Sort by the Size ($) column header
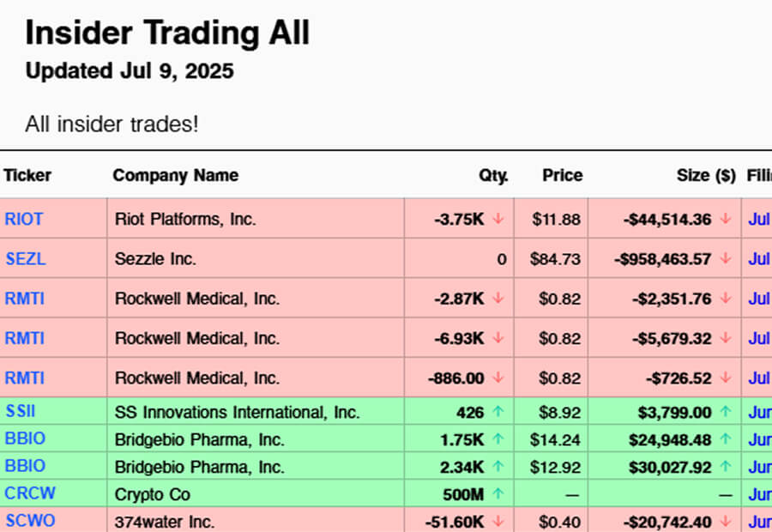Image resolution: width=772 pixels, height=532 pixels. tap(706, 175)
